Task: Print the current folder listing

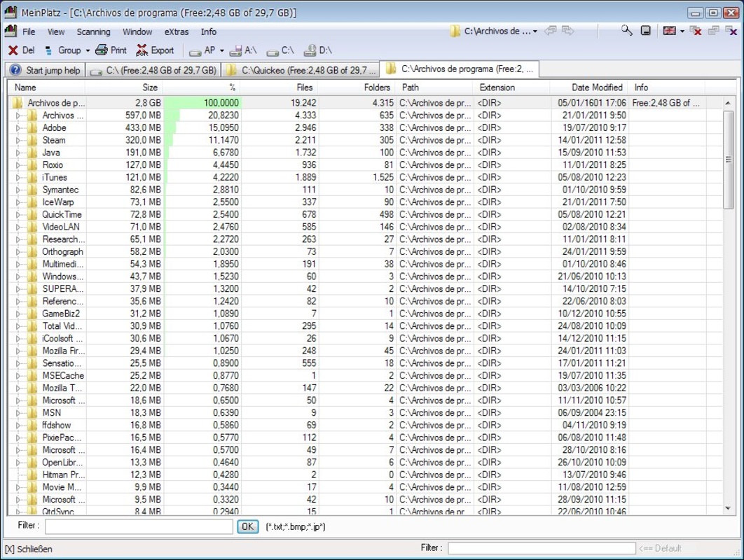Action: (111, 50)
